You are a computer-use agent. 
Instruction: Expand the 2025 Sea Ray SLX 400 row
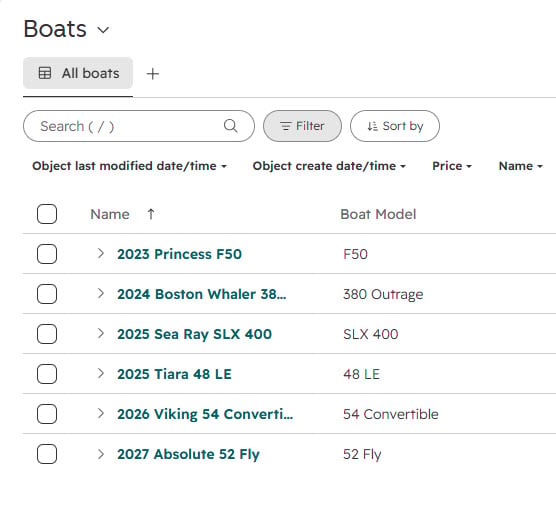click(101, 333)
